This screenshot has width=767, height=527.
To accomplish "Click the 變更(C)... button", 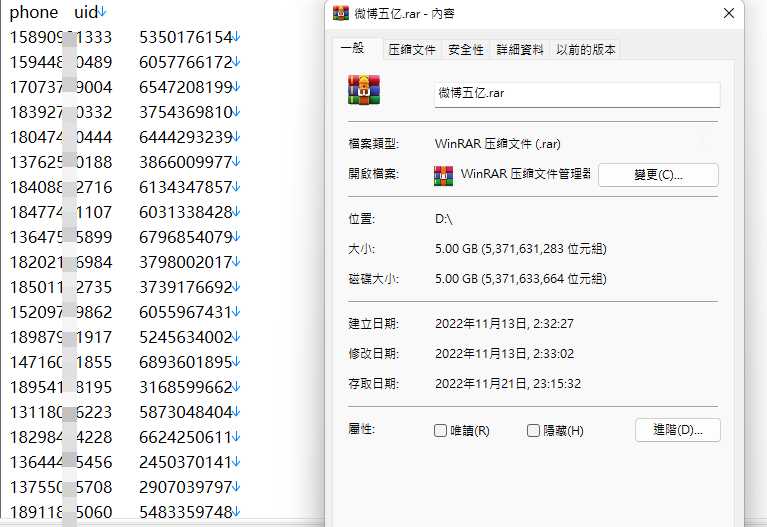I will tap(658, 175).
